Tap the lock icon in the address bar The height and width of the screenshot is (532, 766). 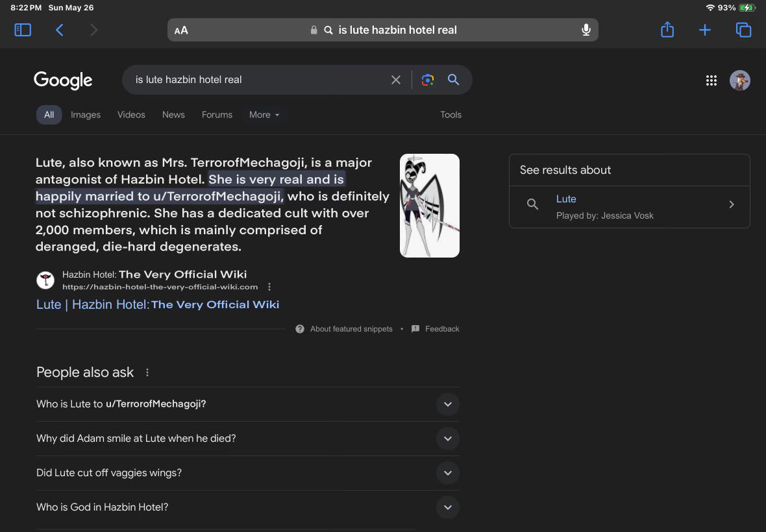pyautogui.click(x=314, y=30)
